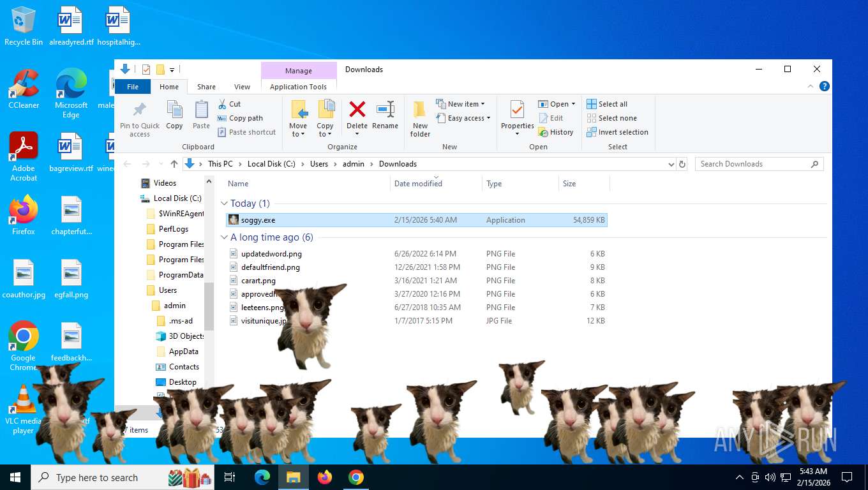Open Google Chrome desktop shortcut
868x490 pixels.
24,346
